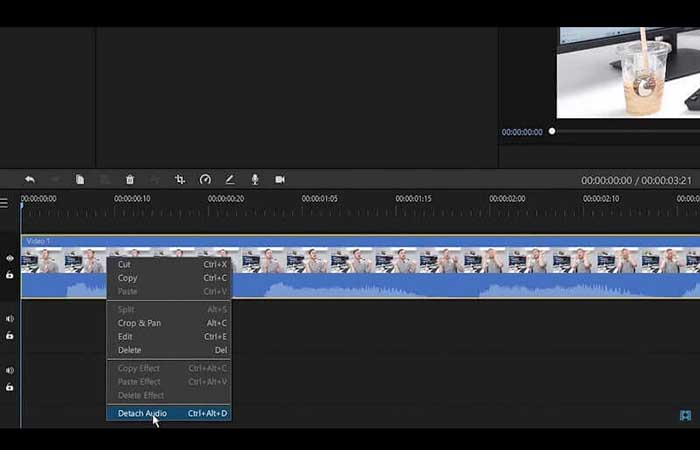Toggle the lock on the second audio track
The image size is (700, 450).
click(x=10, y=387)
